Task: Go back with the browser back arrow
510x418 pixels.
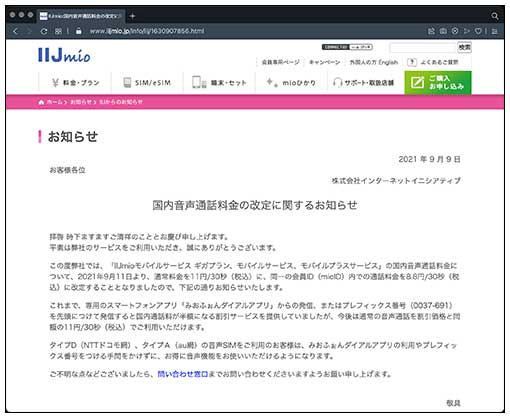Action: point(15,31)
